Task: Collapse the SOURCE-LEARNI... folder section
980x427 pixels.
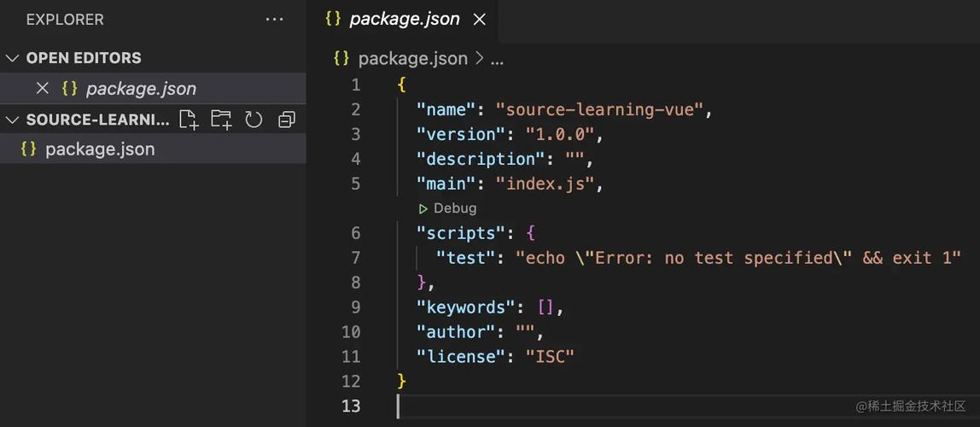Action: pos(12,120)
